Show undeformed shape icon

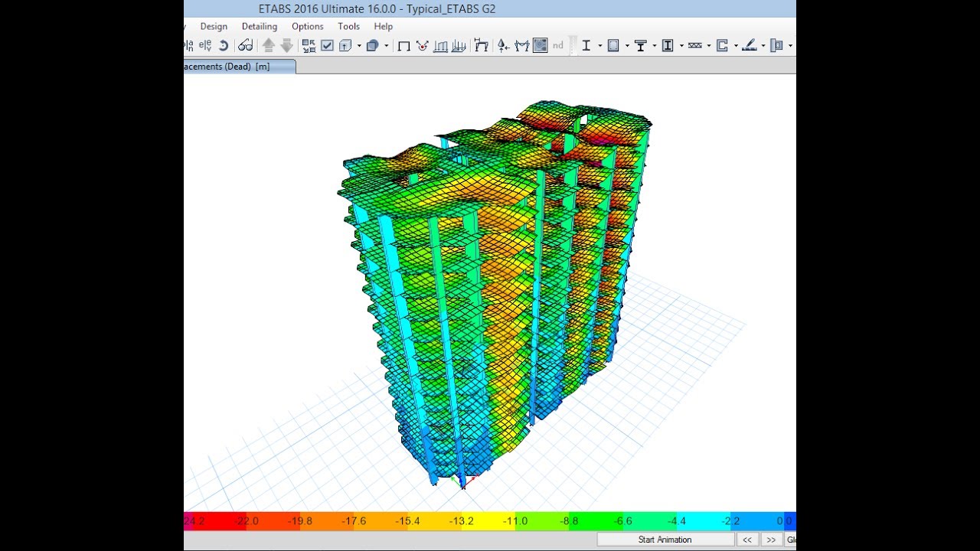pos(403,46)
